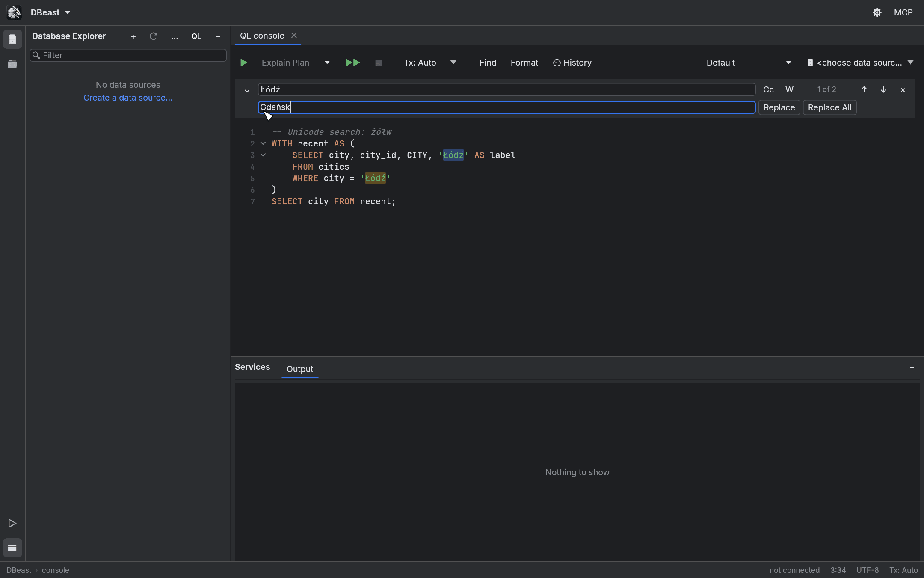Open QL console from Explorer header
924x578 pixels.
[x=196, y=36]
